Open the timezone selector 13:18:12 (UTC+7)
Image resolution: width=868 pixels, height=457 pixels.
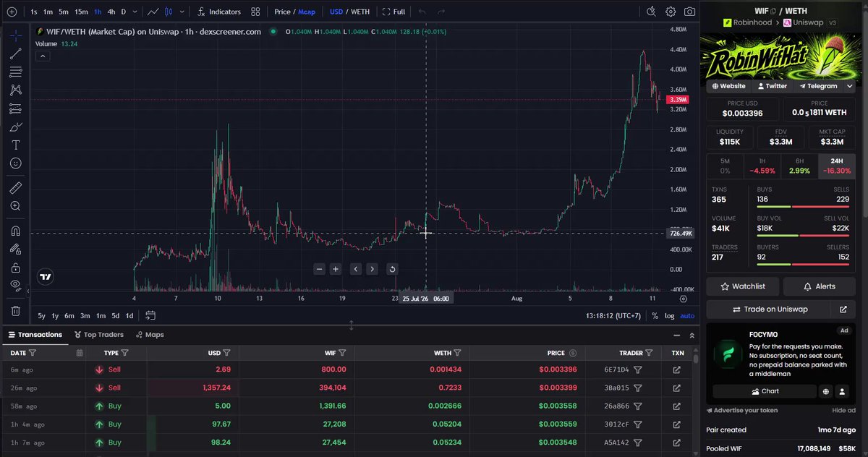pyautogui.click(x=615, y=315)
